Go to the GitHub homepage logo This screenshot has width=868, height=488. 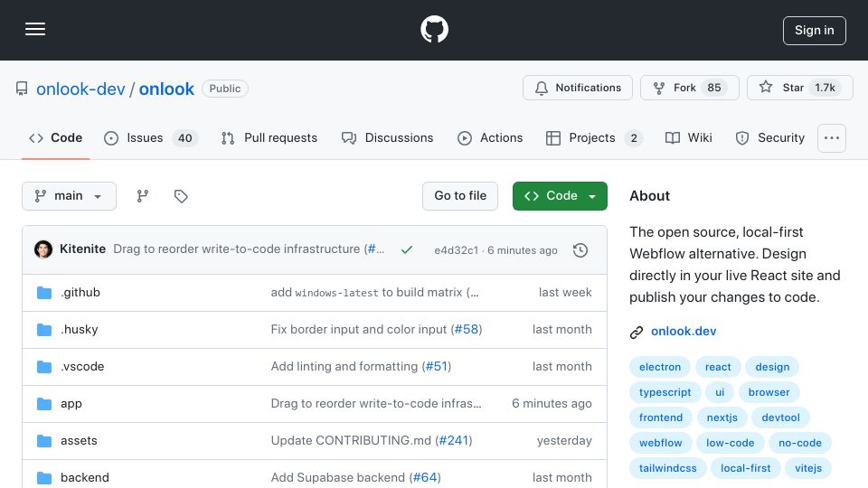[x=434, y=29]
